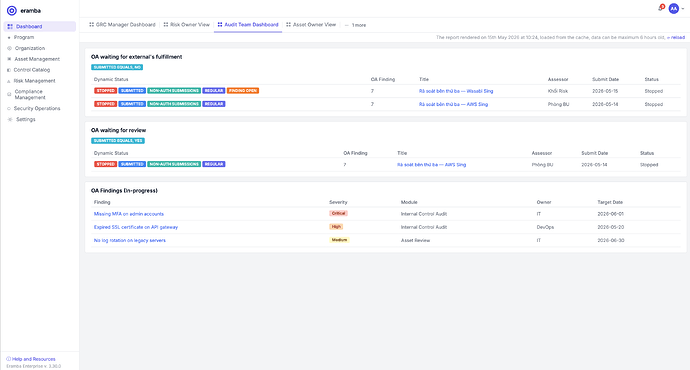Click Severity column header in findings table
690x370 pixels.
[x=338, y=202]
